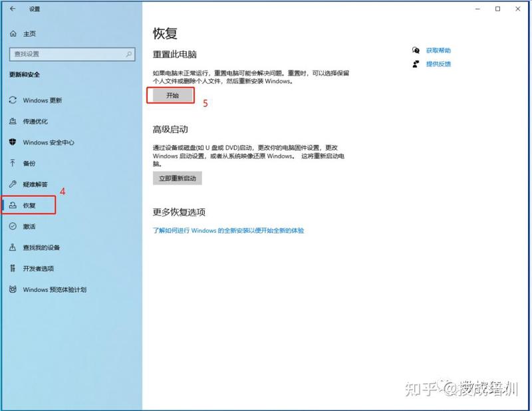Open the 疑难解答 section
Screen dimensions: 532x411
pos(35,184)
